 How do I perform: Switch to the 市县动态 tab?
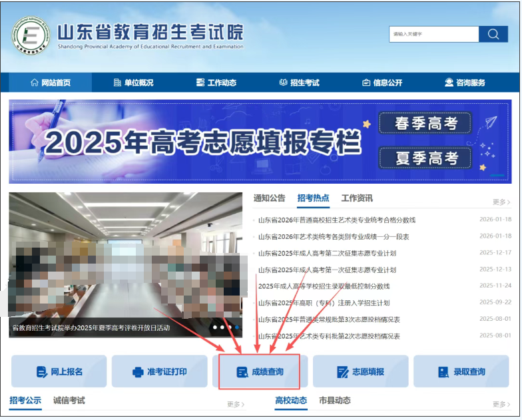click(334, 400)
